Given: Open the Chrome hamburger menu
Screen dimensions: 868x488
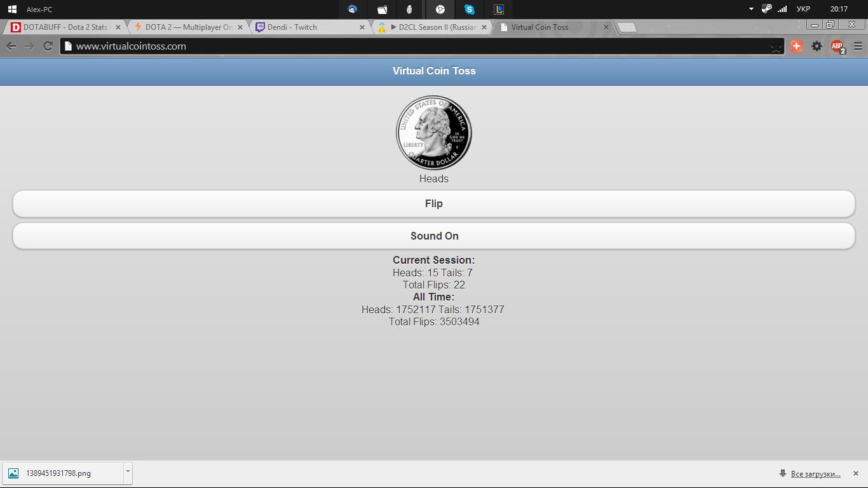Looking at the screenshot, I should pyautogui.click(x=858, y=46).
